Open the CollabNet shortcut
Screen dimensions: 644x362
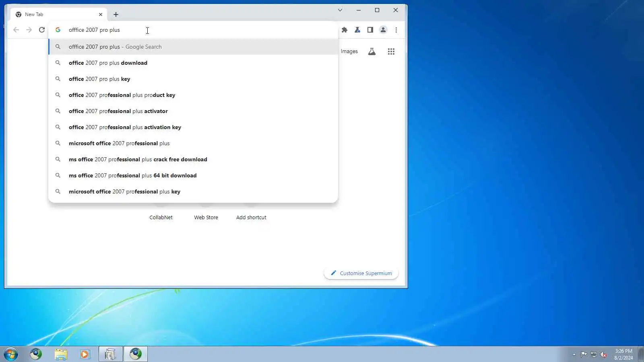click(x=161, y=217)
